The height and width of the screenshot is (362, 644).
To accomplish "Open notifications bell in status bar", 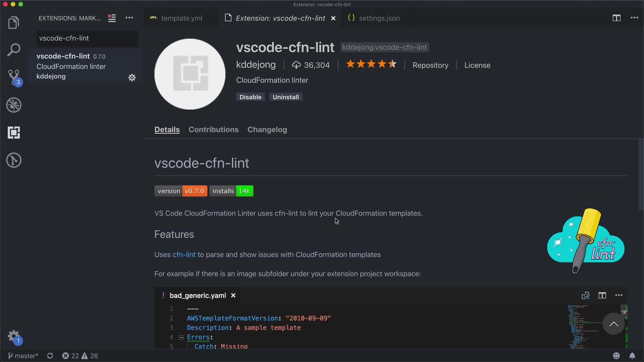I will pyautogui.click(x=632, y=356).
